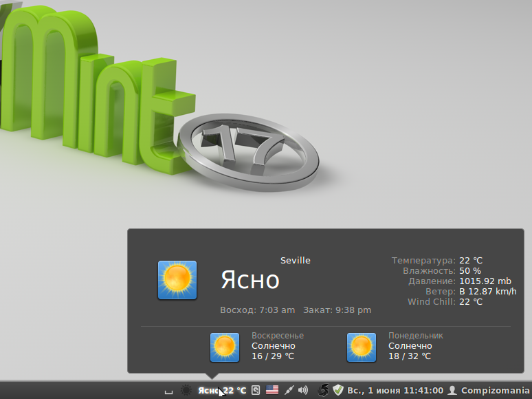532x399 pixels.
Task: Open the sound volume speaker icon
Action: coord(303,390)
